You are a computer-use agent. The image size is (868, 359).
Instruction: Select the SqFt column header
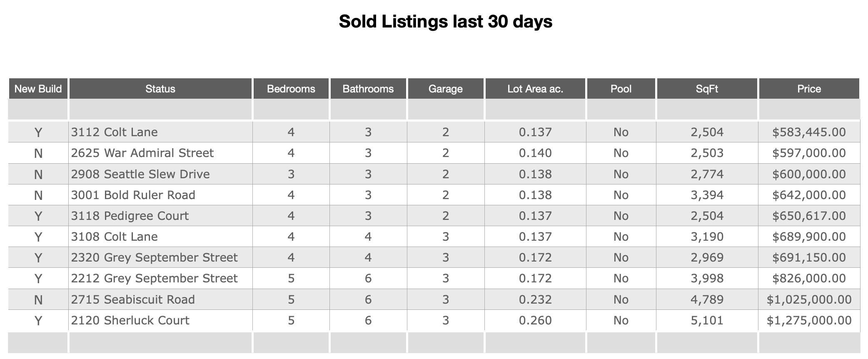tap(707, 89)
